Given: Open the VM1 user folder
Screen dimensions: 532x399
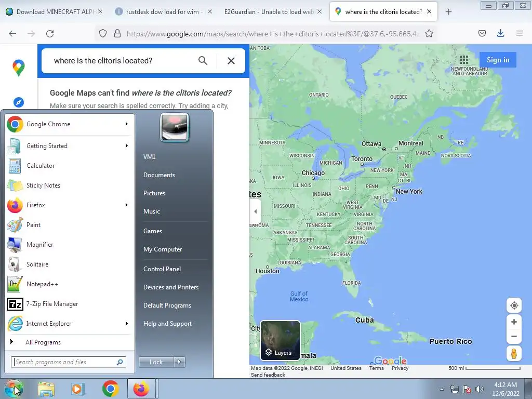Looking at the screenshot, I should [149, 157].
